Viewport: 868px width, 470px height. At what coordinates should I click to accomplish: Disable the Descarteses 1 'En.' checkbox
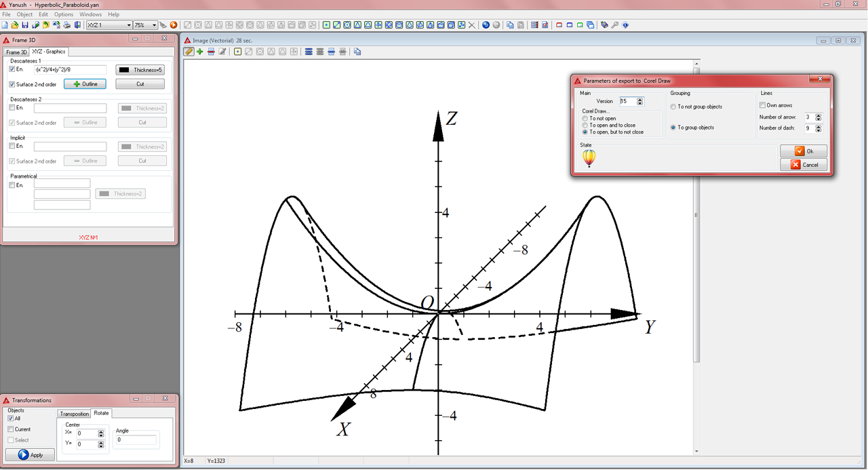[x=12, y=69]
